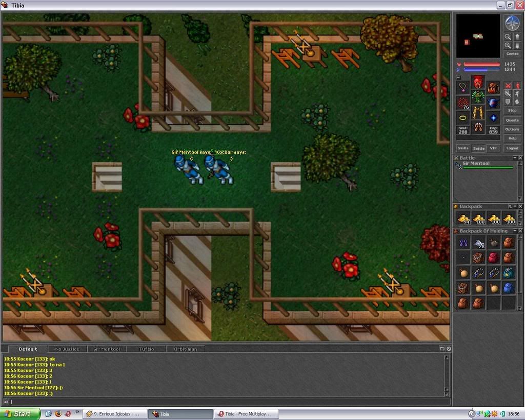Viewport: 525px width, 420px height.
Task: Open the Quests log
Action: click(512, 120)
